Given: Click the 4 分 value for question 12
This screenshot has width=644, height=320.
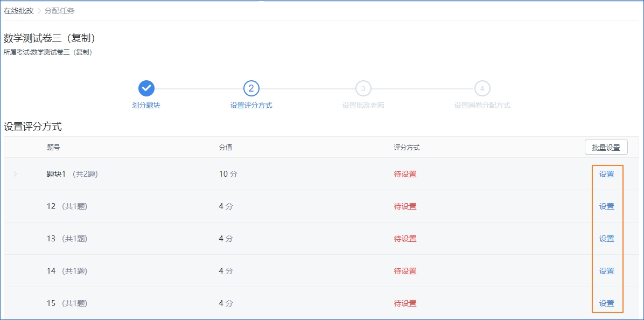Looking at the screenshot, I should [226, 206].
